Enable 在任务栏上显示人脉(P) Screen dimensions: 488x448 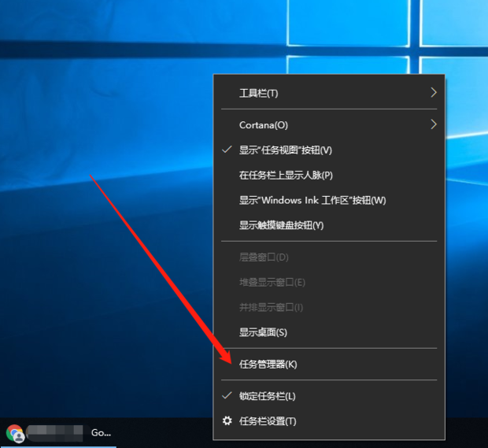pos(329,176)
